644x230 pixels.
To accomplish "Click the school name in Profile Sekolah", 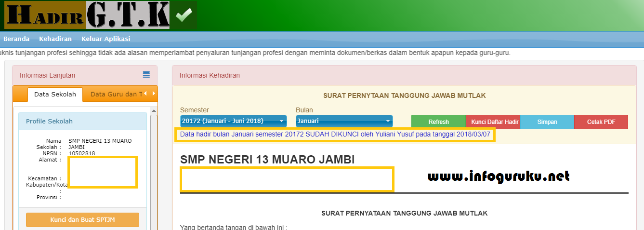I will [x=100, y=144].
